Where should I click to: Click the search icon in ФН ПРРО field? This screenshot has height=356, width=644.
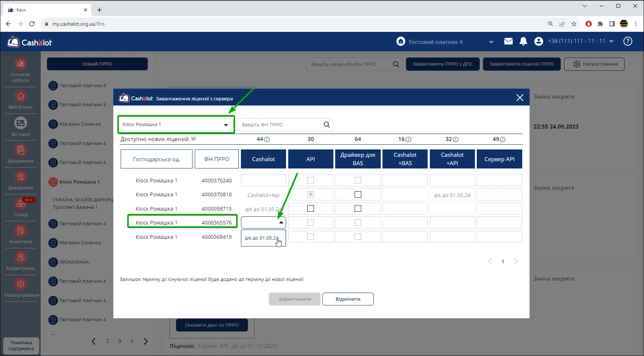point(327,125)
